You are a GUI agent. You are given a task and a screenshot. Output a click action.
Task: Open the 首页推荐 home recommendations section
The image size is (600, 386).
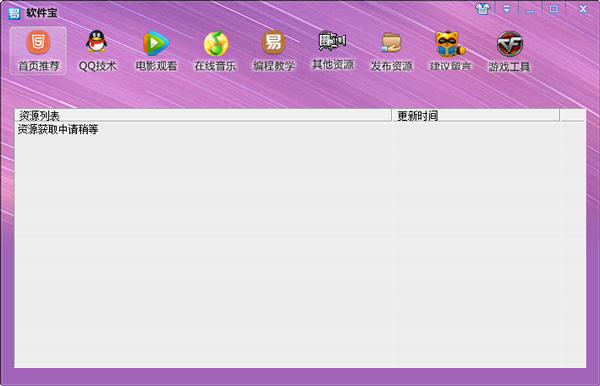click(x=38, y=50)
